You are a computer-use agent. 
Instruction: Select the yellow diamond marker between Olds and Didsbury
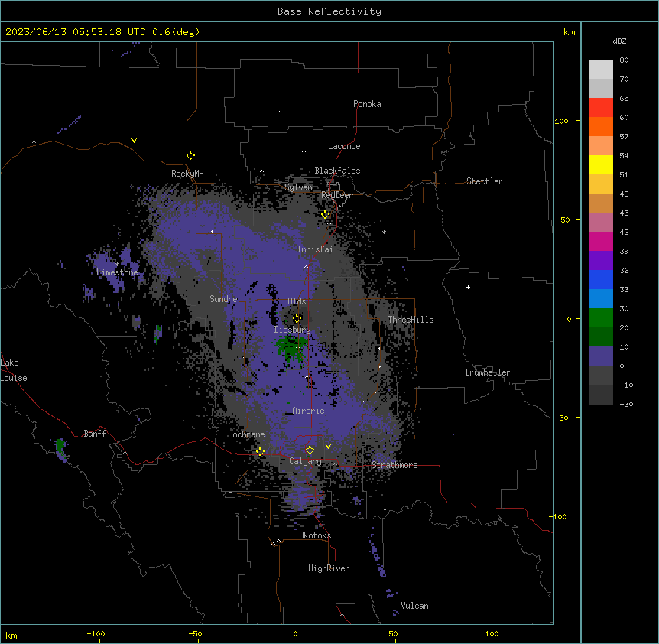297,318
